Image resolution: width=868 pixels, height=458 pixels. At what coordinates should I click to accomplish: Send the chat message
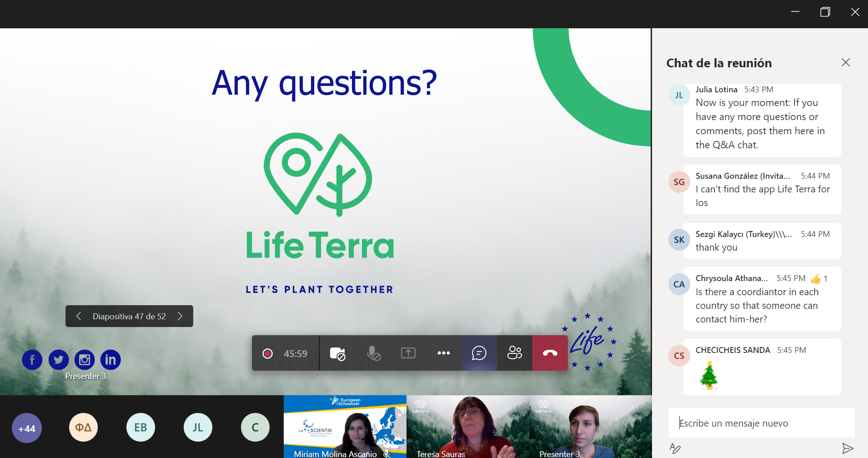pos(848,448)
